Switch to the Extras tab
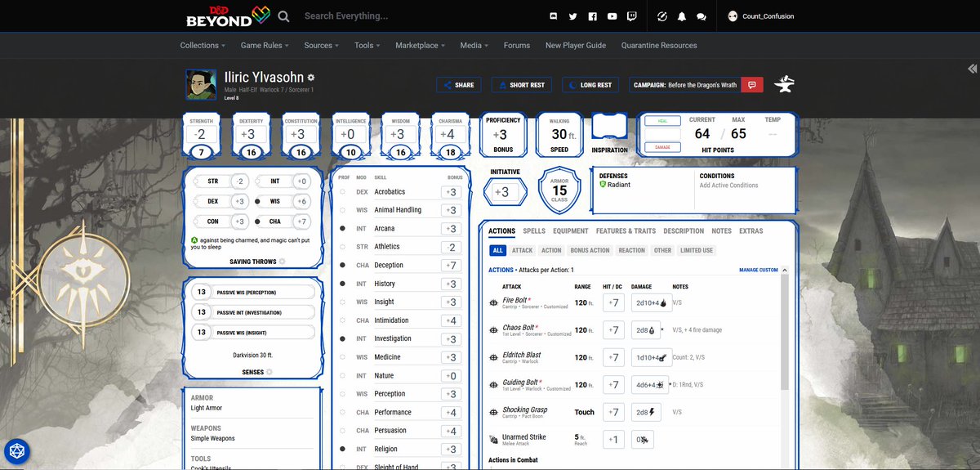Viewport: 980px width, 470px height. tap(751, 231)
